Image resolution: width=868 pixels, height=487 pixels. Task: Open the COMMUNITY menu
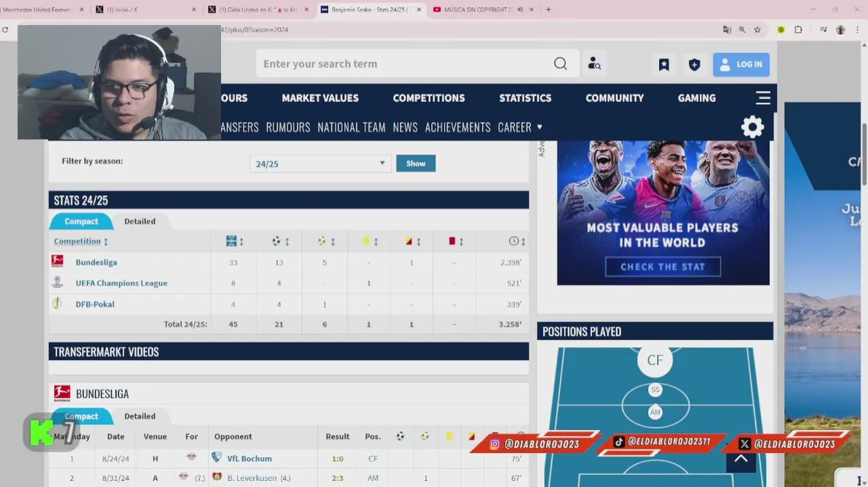click(x=614, y=98)
